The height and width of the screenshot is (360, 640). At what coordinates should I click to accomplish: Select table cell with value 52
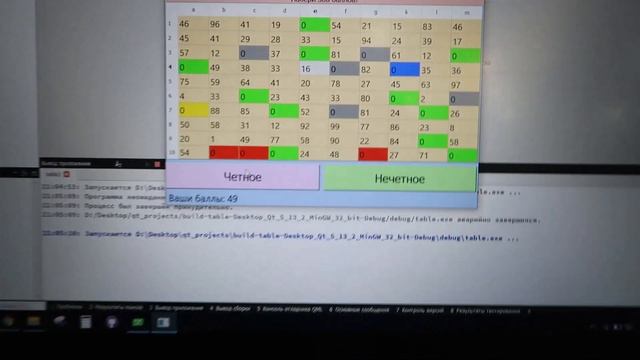(314, 112)
